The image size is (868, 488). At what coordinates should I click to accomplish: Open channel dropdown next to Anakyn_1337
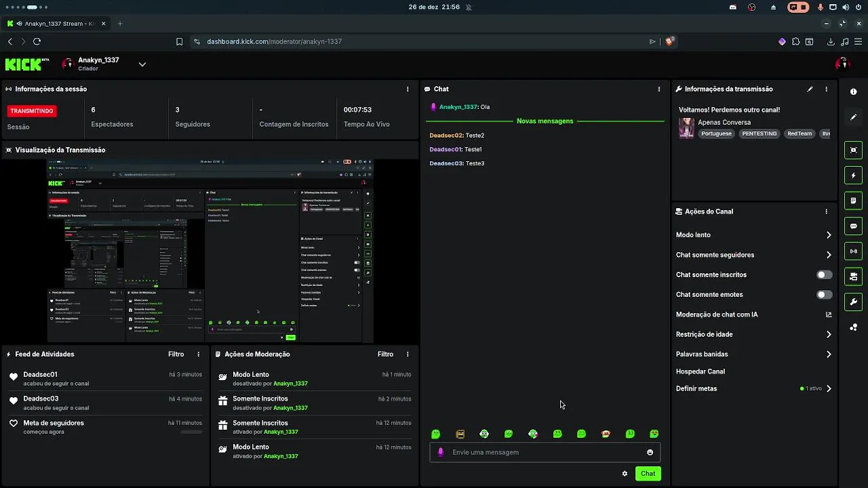pyautogui.click(x=142, y=64)
